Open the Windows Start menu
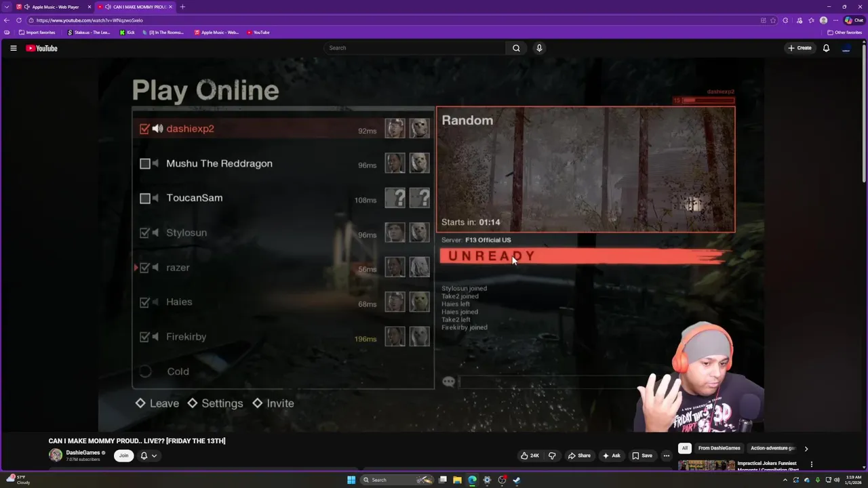This screenshot has height=488, width=868. (x=351, y=480)
